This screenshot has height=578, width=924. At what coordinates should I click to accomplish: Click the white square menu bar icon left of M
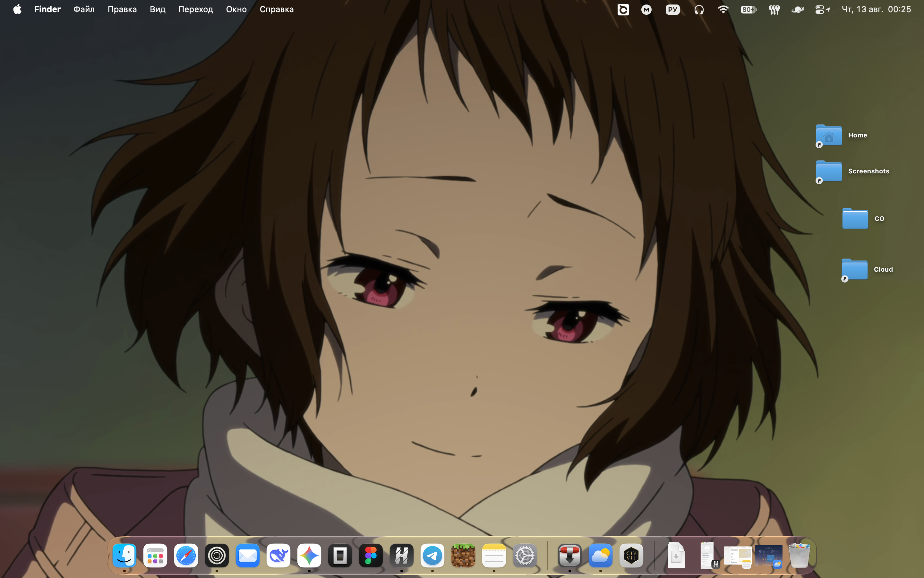(623, 10)
